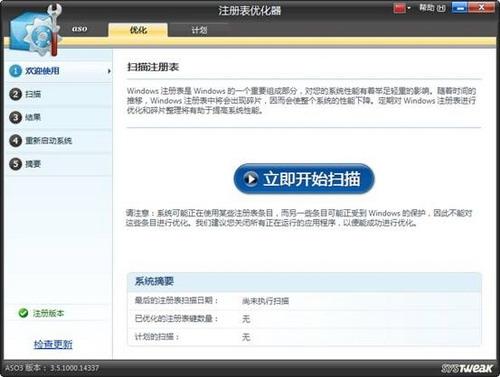This screenshot has width=500, height=377.
Task: Click the step 2 scan number icon
Action: point(15,94)
